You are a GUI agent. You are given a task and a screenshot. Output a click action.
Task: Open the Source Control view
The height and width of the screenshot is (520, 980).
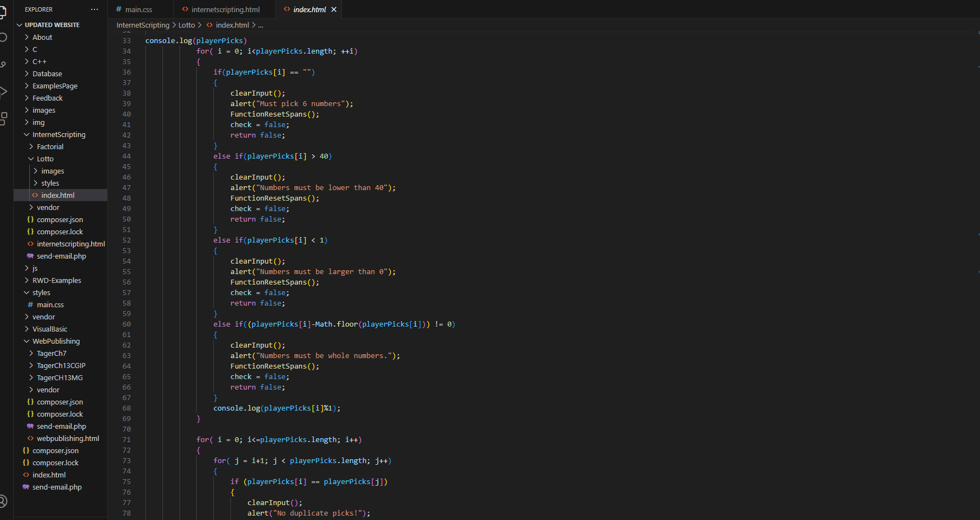click(3, 65)
